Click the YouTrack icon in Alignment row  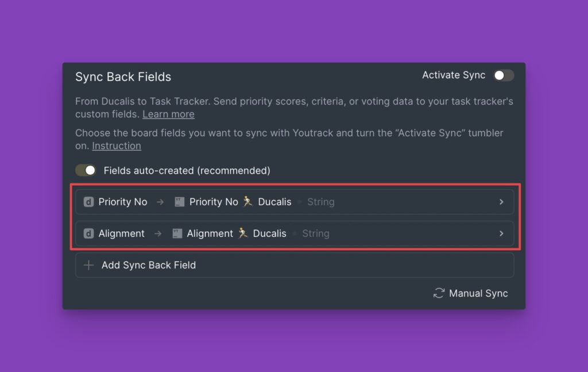[x=177, y=233]
